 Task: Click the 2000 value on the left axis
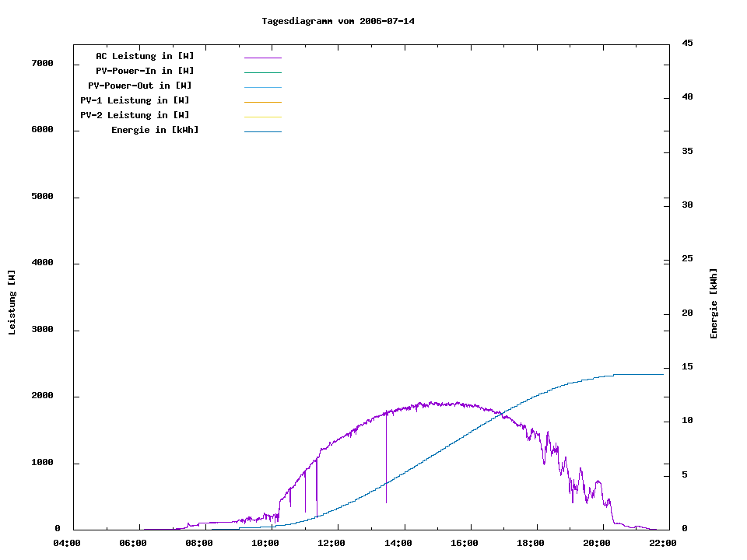pyautogui.click(x=41, y=396)
